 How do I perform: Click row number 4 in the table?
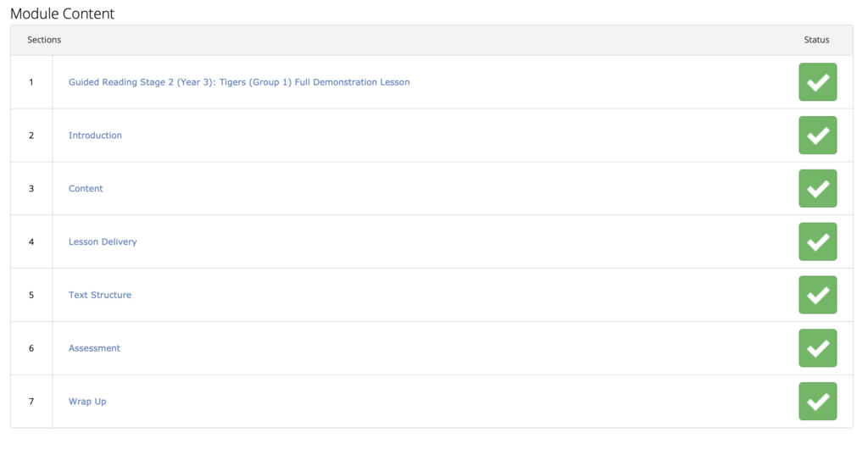pyautogui.click(x=31, y=242)
